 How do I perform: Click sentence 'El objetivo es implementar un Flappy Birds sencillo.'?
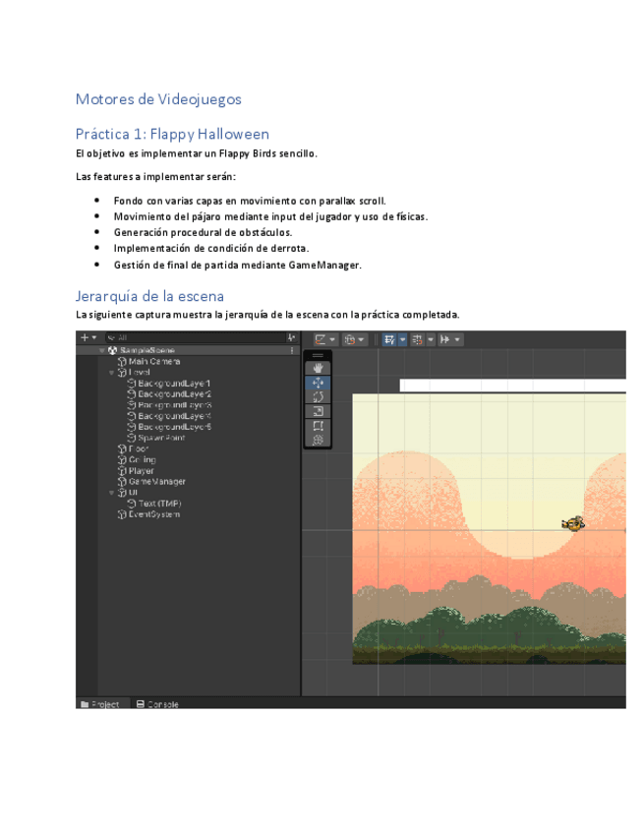point(197,153)
